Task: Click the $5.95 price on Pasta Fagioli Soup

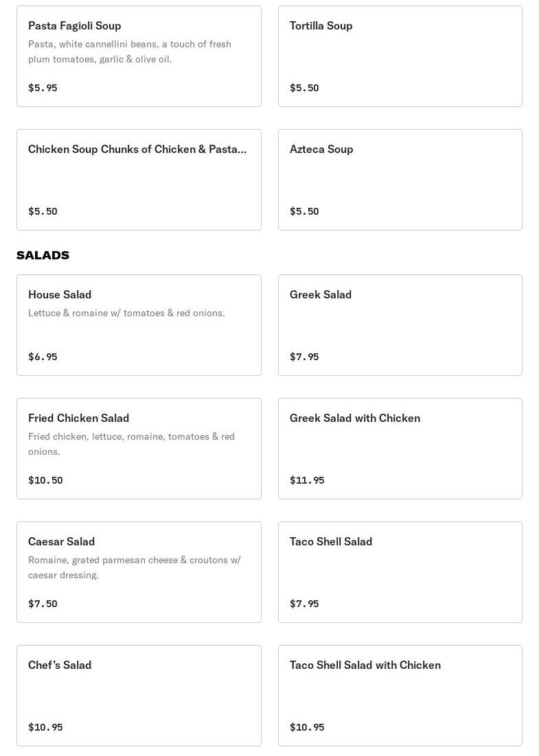Action: click(x=43, y=88)
